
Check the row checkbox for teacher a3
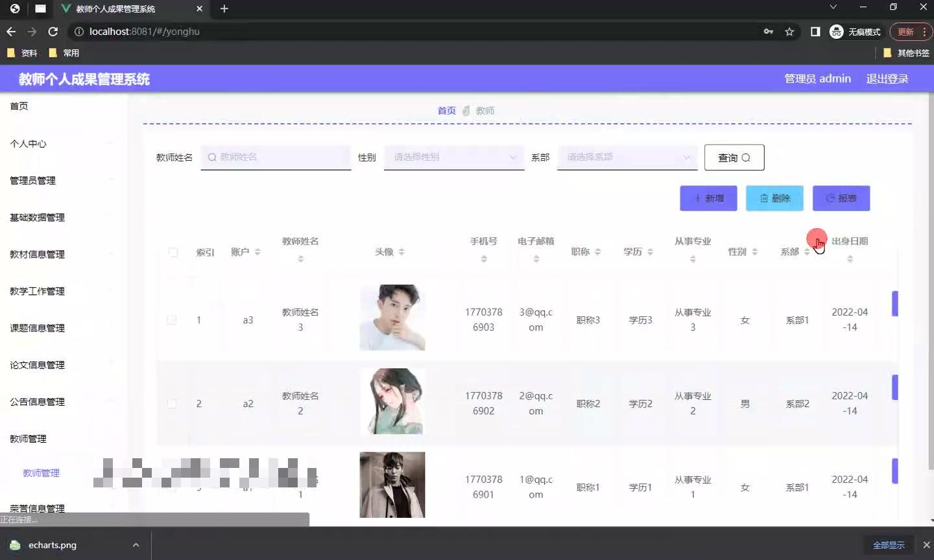tap(172, 320)
